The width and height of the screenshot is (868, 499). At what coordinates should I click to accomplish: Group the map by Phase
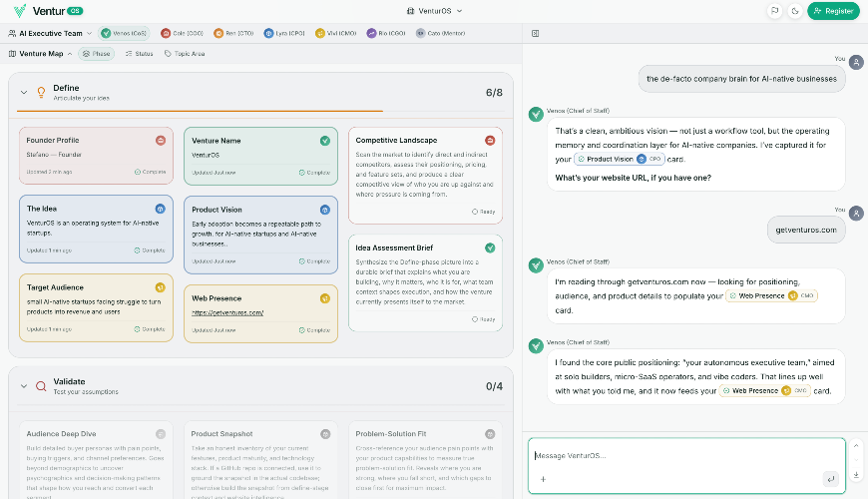97,54
